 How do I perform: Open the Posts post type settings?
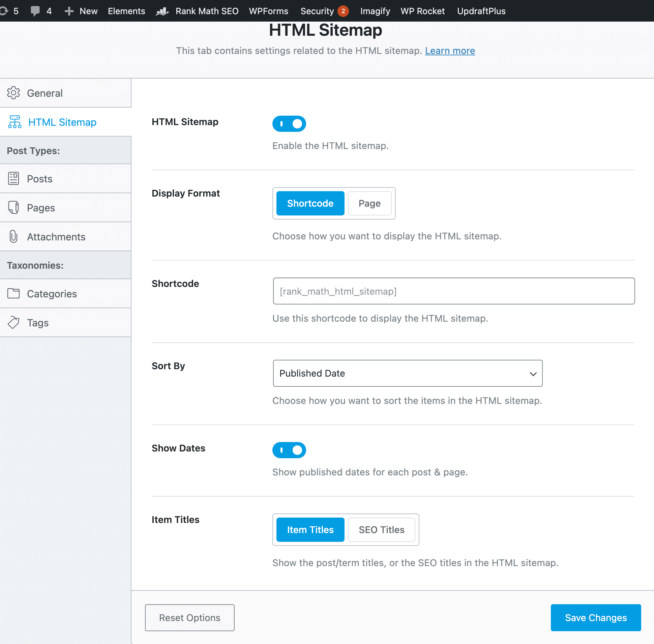pyautogui.click(x=39, y=179)
